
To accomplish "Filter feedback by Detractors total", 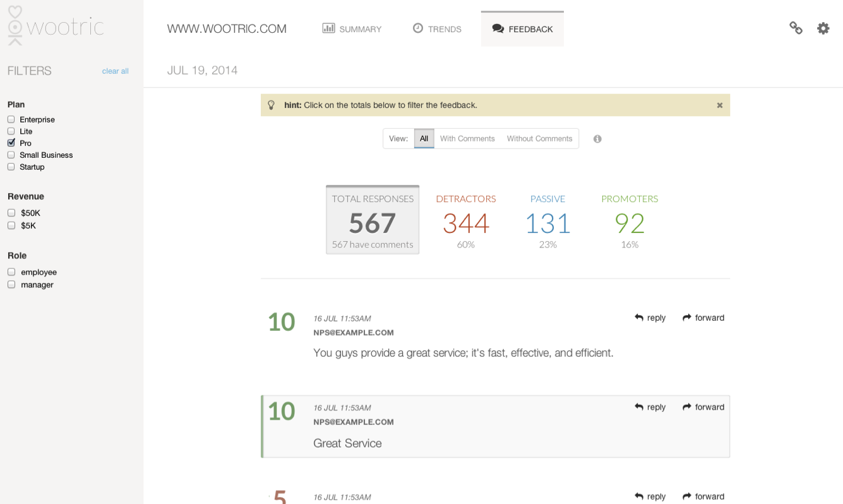I will click(466, 221).
